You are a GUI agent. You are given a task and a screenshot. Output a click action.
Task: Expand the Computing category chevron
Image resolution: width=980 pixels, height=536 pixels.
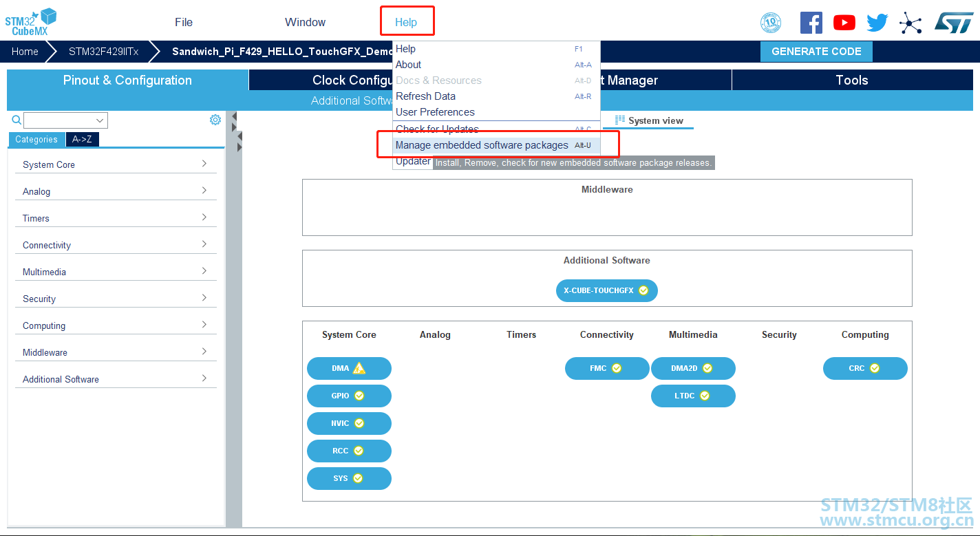coord(204,325)
